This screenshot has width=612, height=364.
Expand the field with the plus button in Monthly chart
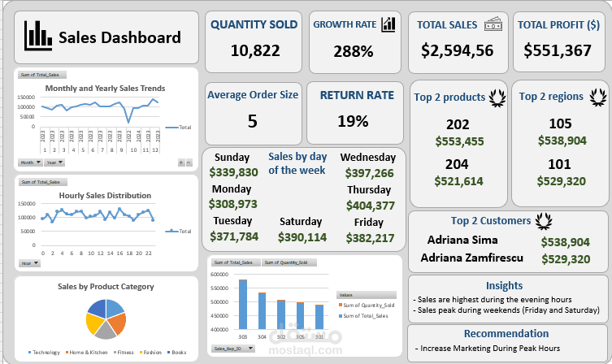coord(181,162)
